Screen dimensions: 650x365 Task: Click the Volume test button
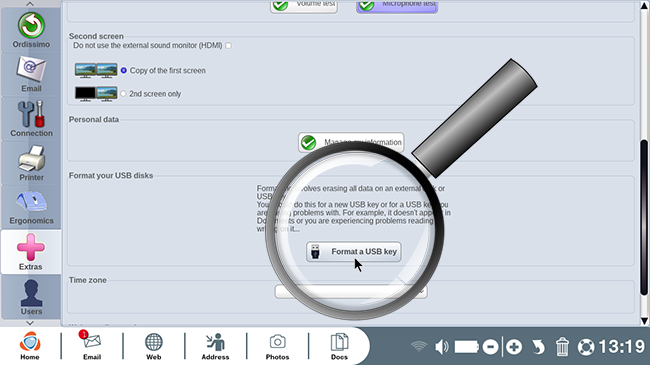click(x=304, y=6)
